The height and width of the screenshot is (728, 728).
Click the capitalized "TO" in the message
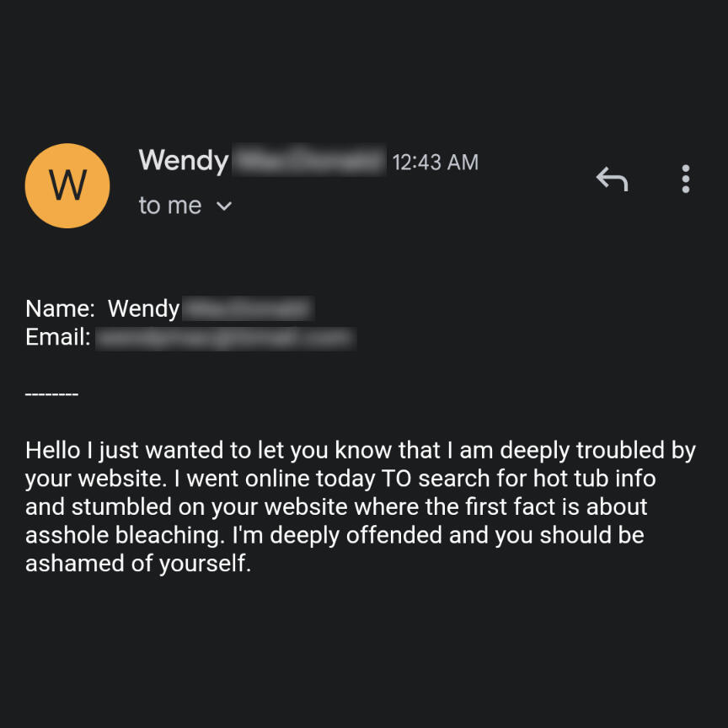coord(396,479)
